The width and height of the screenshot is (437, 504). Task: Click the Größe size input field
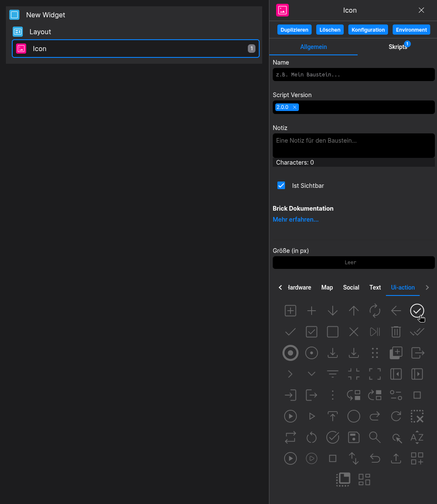353,263
